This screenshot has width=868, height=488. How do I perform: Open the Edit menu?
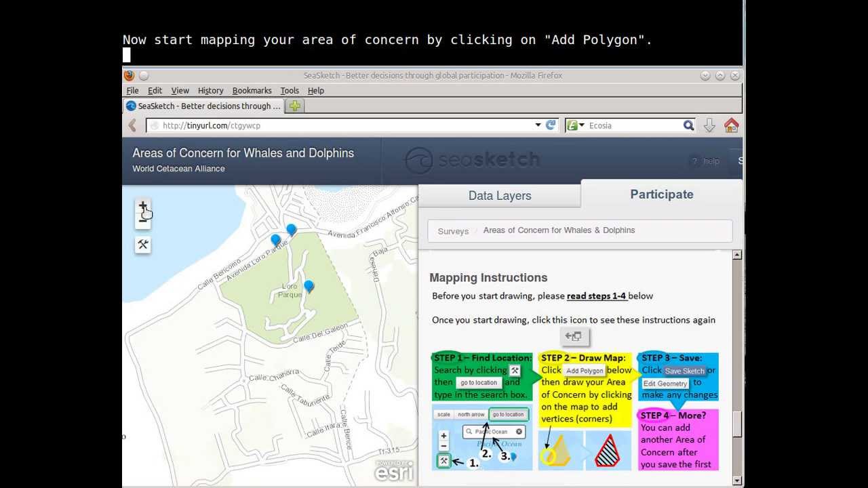(155, 90)
